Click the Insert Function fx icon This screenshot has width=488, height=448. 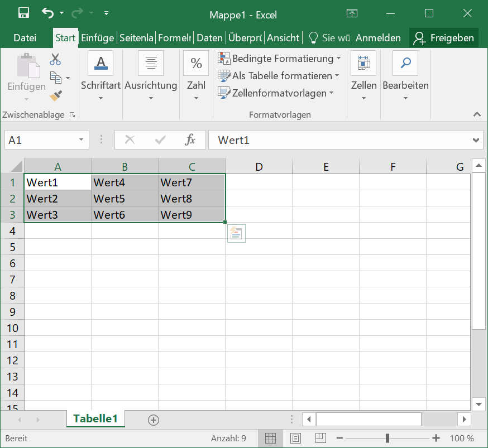190,140
